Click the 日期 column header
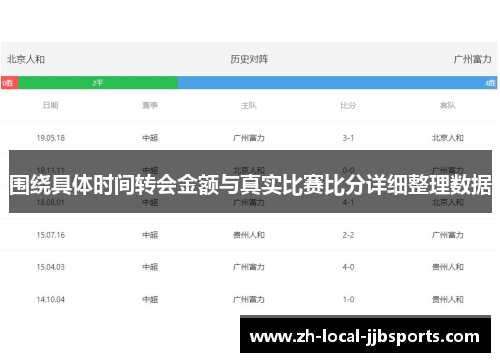Viewport: 500px width, 362px height. coord(51,105)
